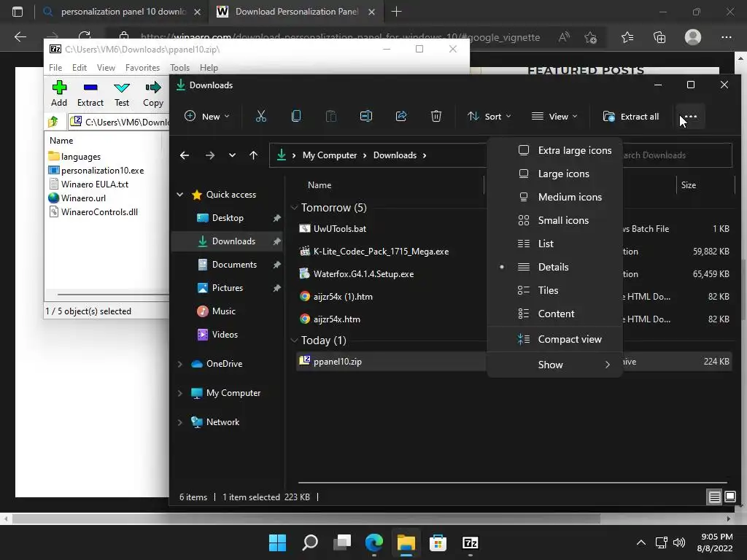The image size is (747, 560).
Task: Open Windows Start menu on taskbar
Action: click(x=277, y=542)
